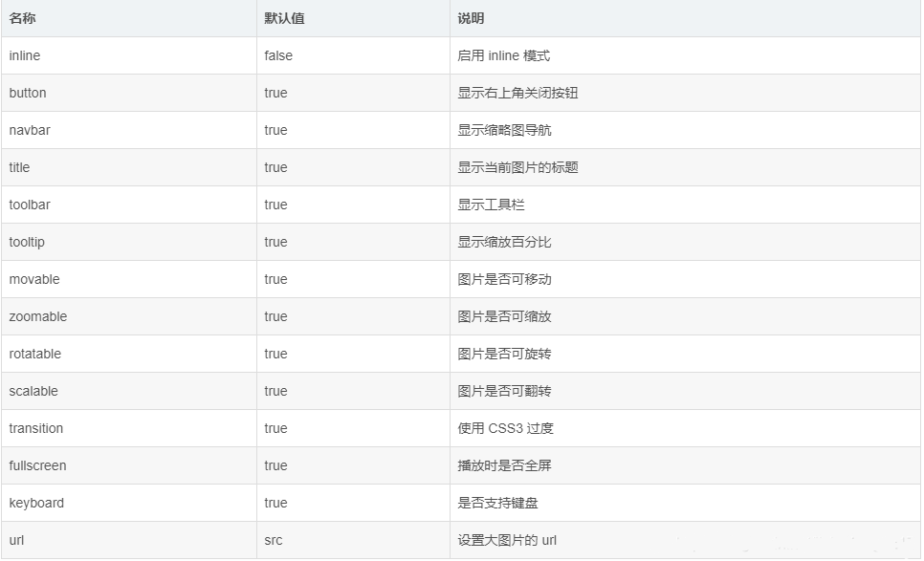Viewport: 924px width, 561px height.
Task: Select the 使用 CSS3 过度 description text
Action: click(x=506, y=428)
